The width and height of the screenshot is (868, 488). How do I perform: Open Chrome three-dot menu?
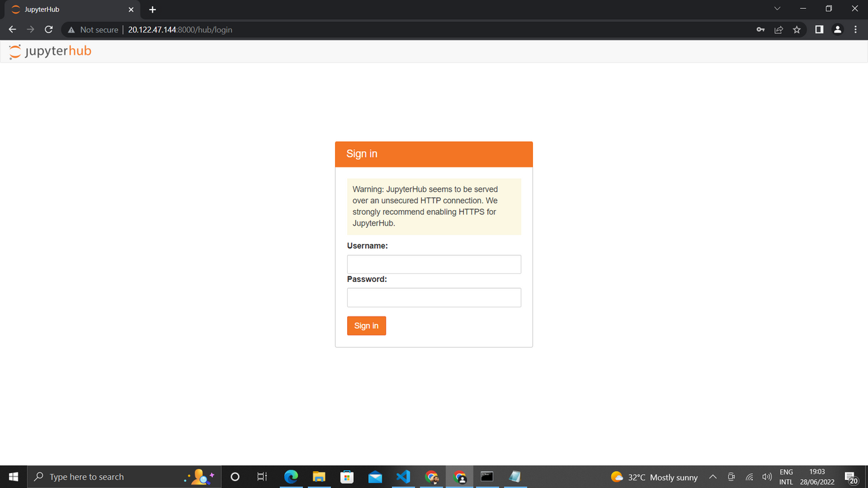pos(856,30)
